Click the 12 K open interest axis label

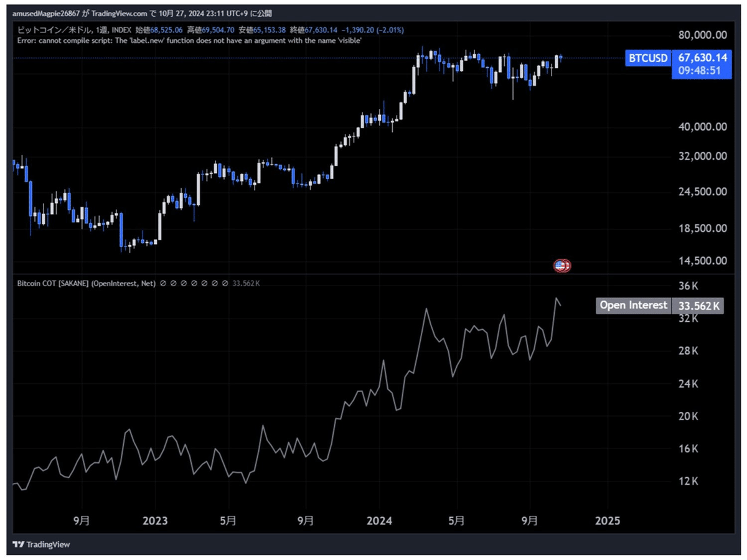pos(688,481)
